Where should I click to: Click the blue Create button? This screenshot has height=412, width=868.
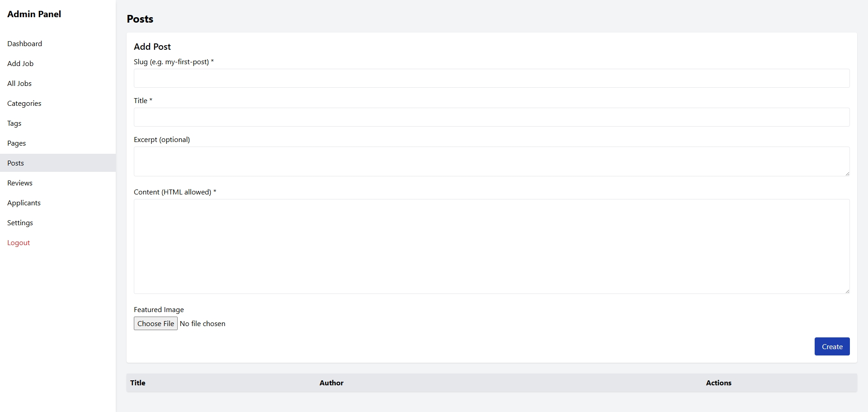click(x=832, y=346)
